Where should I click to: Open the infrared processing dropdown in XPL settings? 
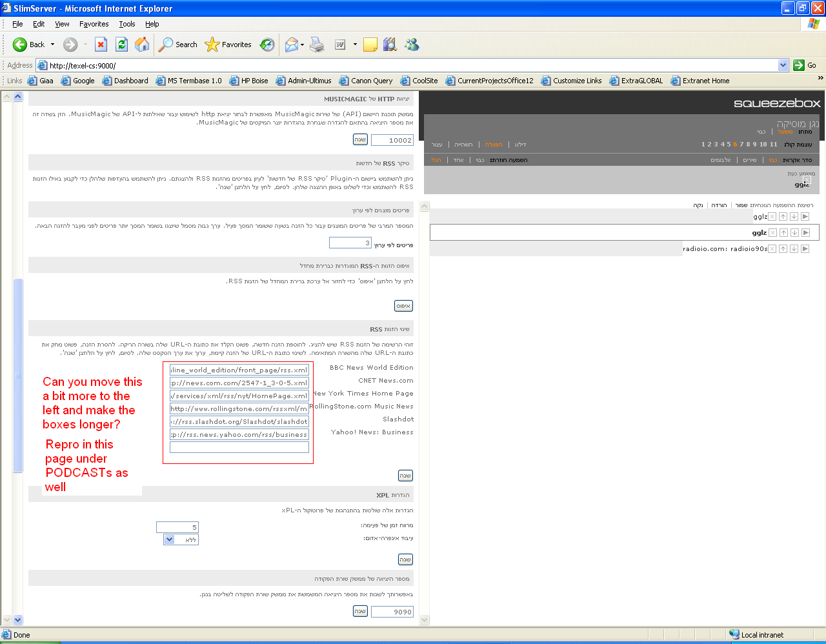[170, 539]
